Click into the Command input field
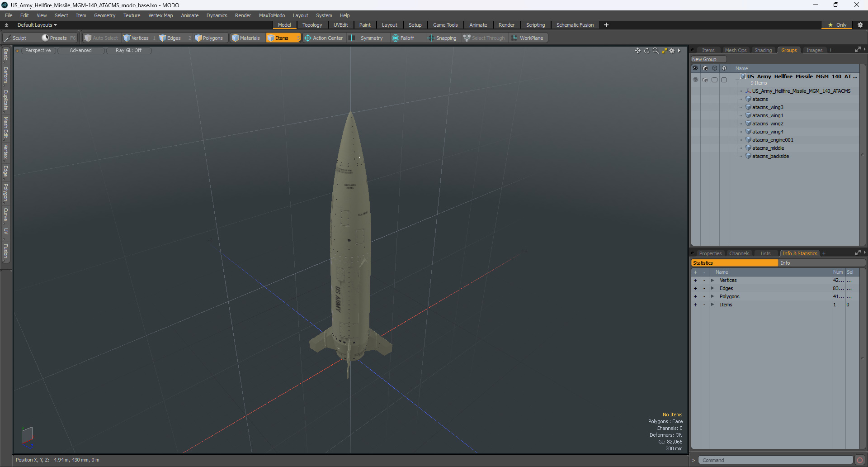Screen dimensions: 868x467 click(x=775, y=460)
